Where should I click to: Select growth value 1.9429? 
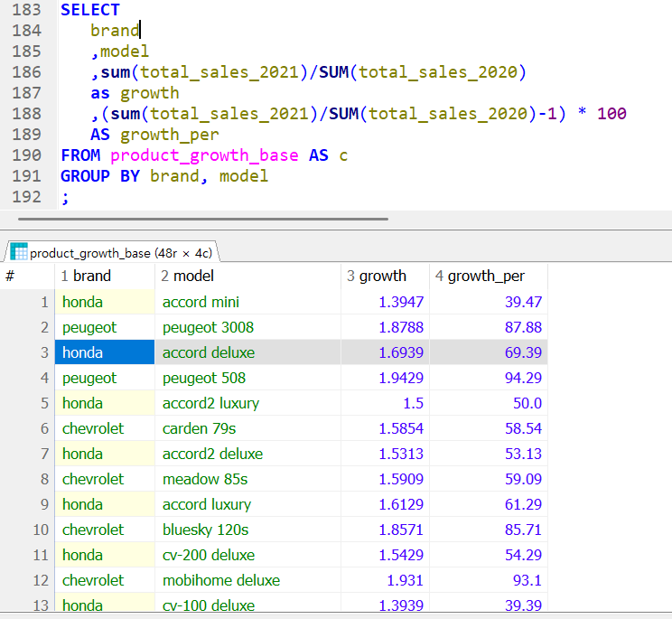tap(386, 378)
